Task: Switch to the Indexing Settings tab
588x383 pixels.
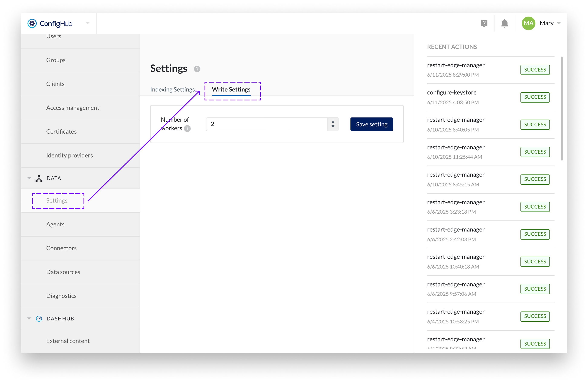Action: click(x=172, y=89)
